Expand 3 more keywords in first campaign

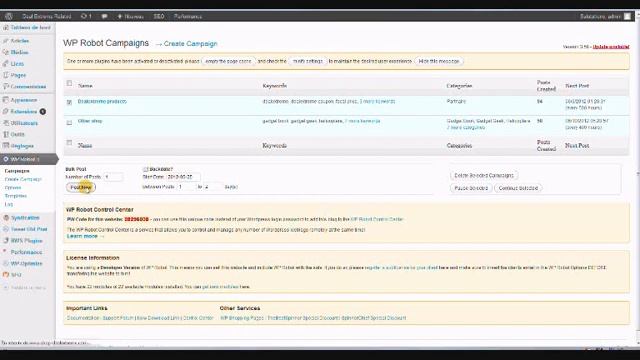pyautogui.click(x=377, y=101)
